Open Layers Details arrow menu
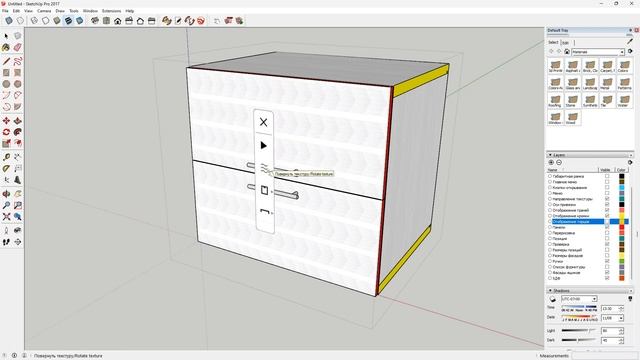640x360 pixels. click(630, 162)
